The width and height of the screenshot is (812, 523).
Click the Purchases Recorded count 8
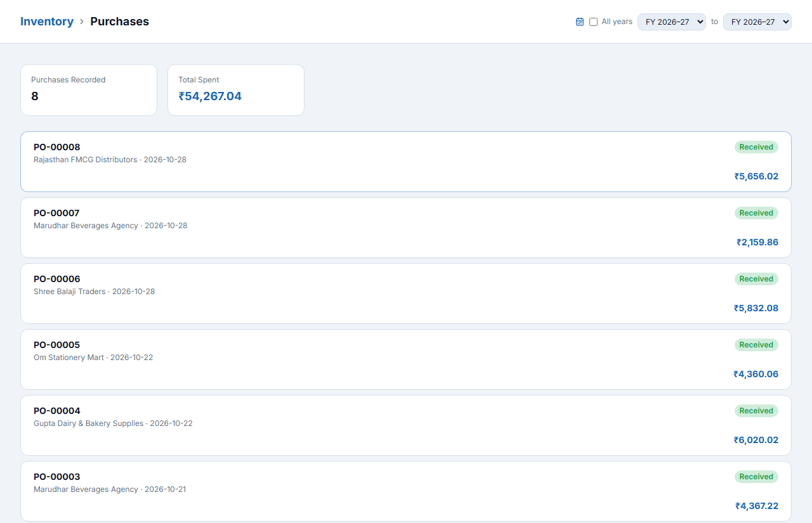click(x=35, y=96)
